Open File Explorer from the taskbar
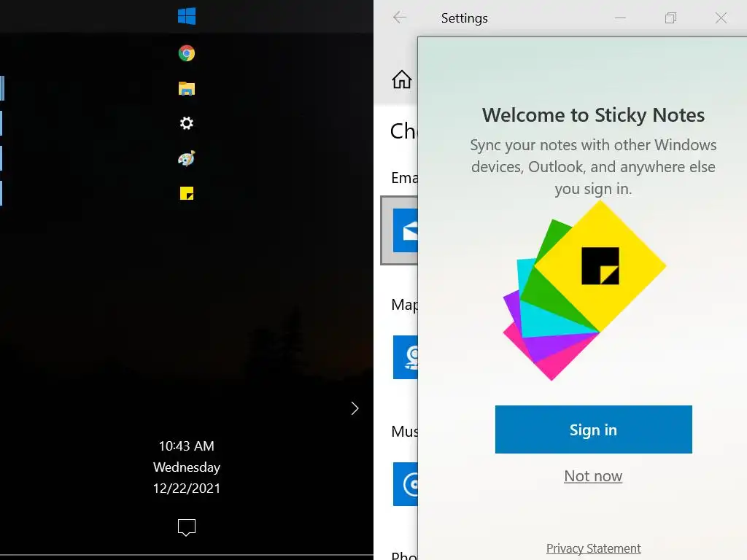Viewport: 747px width, 560px height. click(x=186, y=88)
